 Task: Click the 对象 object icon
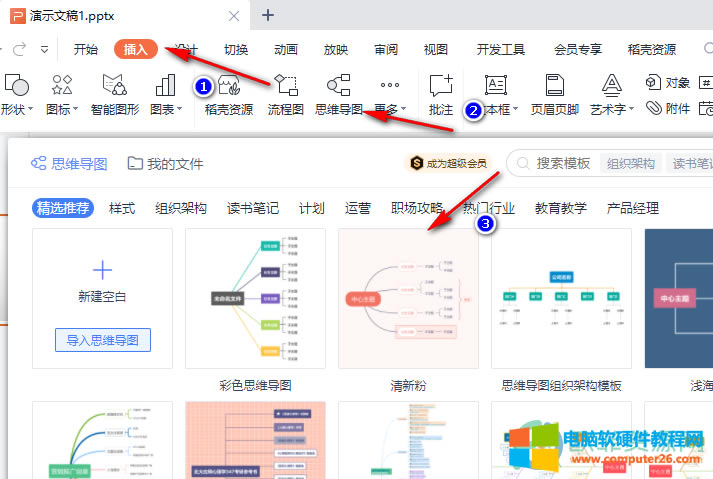coord(668,82)
